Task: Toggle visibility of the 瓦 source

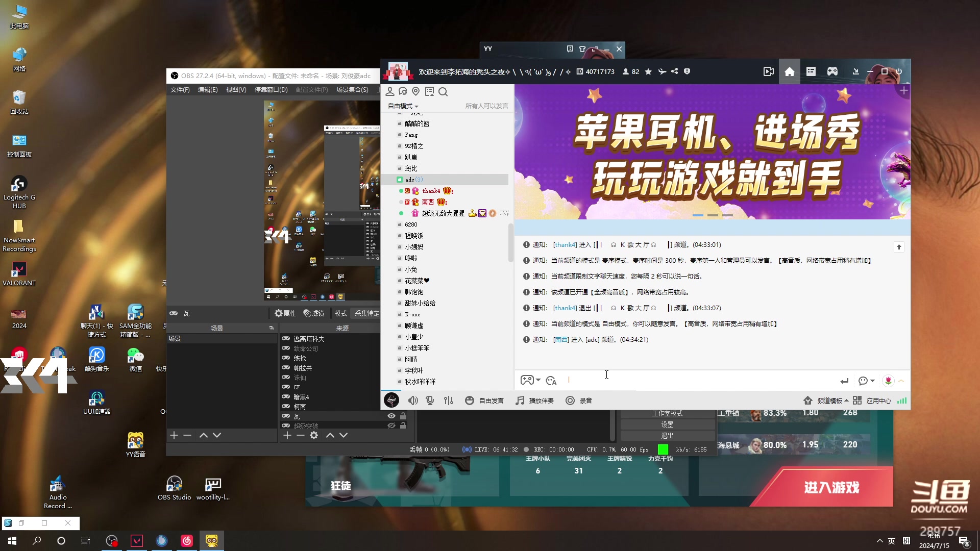Action: pyautogui.click(x=391, y=416)
